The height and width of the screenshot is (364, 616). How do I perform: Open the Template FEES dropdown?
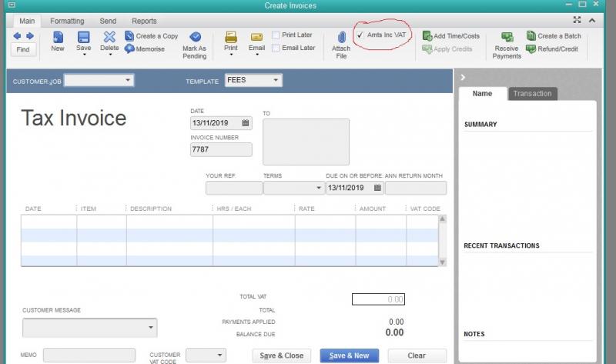(x=276, y=80)
